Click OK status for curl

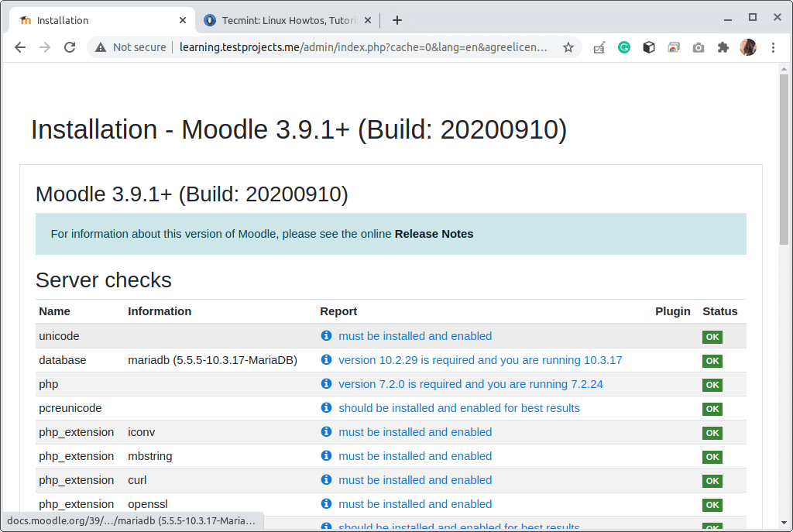(x=712, y=481)
